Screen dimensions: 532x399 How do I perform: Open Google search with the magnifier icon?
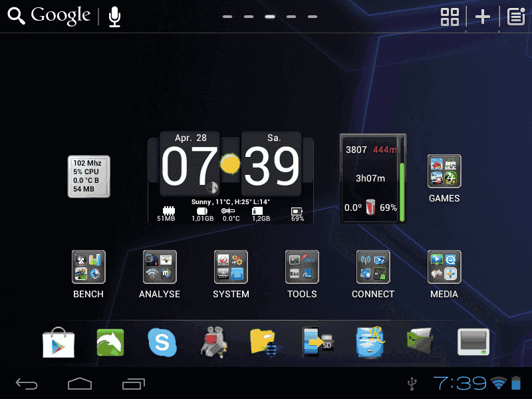pos(16,16)
